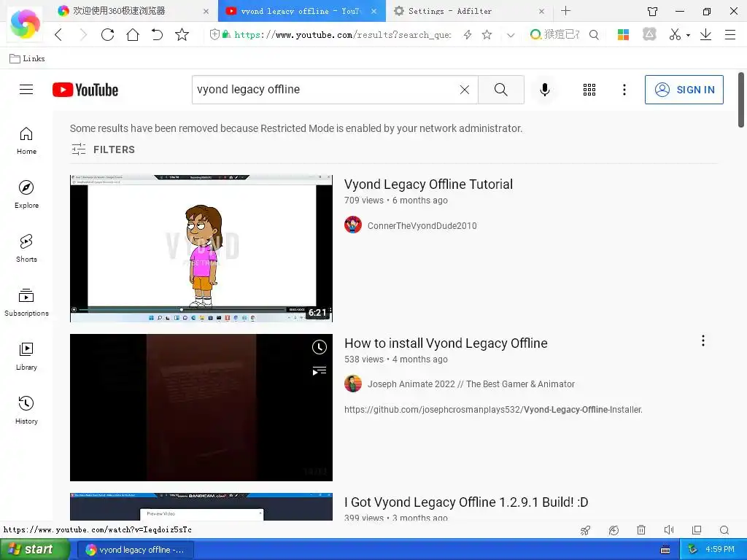
Task: Go to the browser home page
Action: click(x=133, y=34)
